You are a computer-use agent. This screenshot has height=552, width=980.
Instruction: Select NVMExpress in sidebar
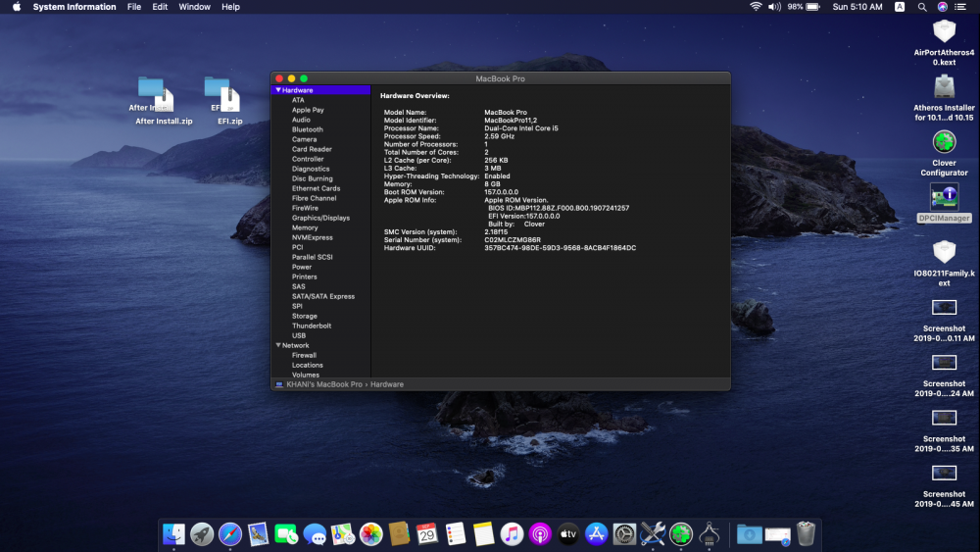312,237
